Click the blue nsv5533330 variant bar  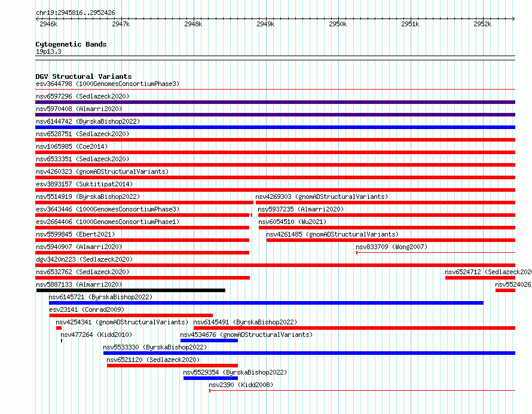pos(310,353)
